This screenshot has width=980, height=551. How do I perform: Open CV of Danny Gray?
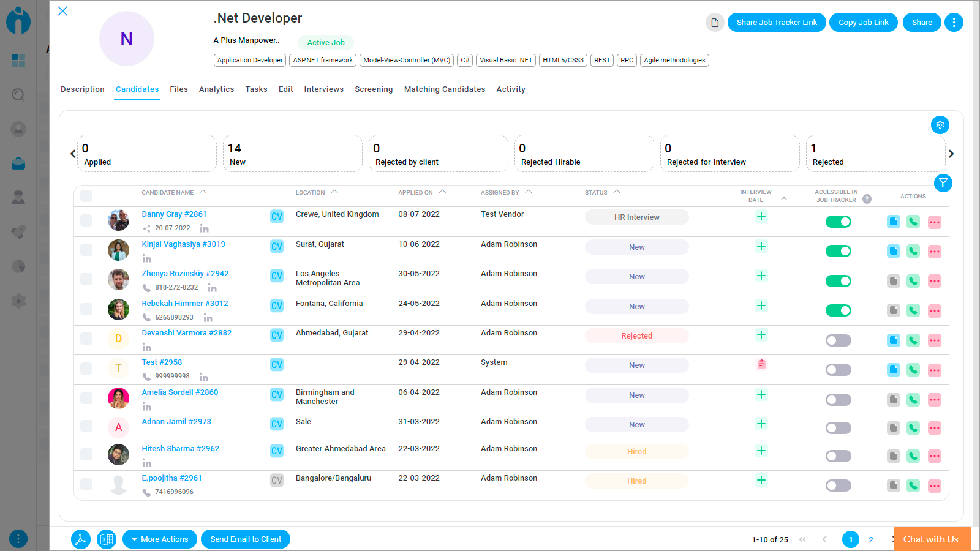277,216
